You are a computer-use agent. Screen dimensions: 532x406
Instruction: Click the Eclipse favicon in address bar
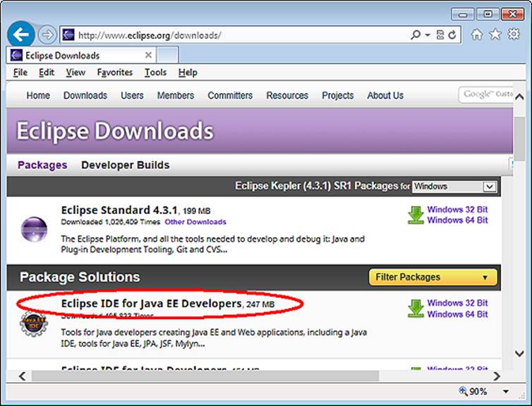68,35
